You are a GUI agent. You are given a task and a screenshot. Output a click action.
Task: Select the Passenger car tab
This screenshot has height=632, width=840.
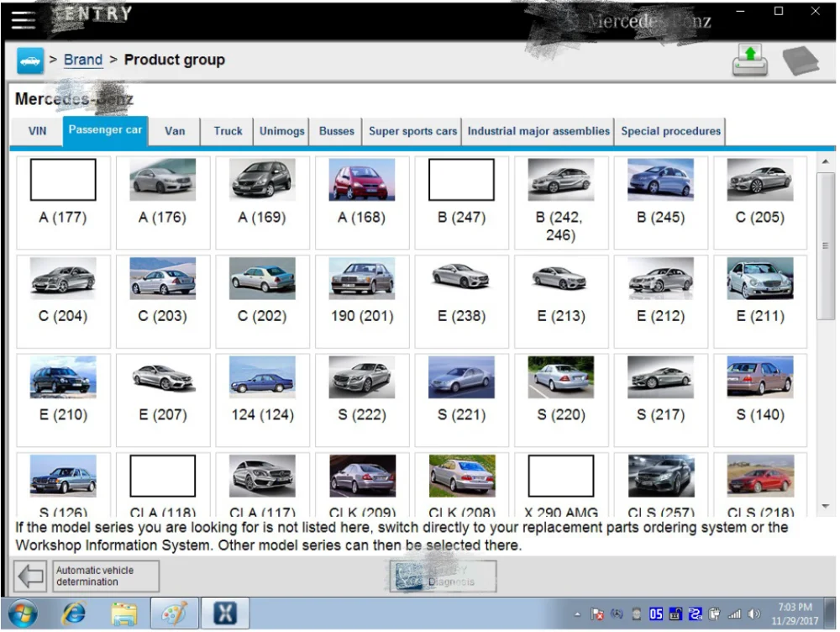[x=105, y=130]
